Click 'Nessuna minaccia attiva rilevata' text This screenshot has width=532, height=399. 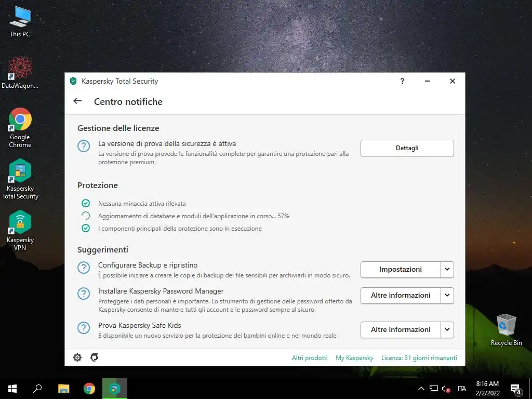point(142,204)
